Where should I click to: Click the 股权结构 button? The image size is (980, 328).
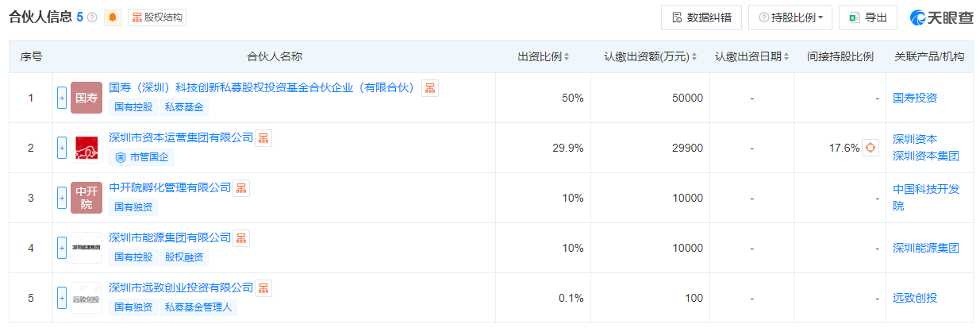(157, 17)
